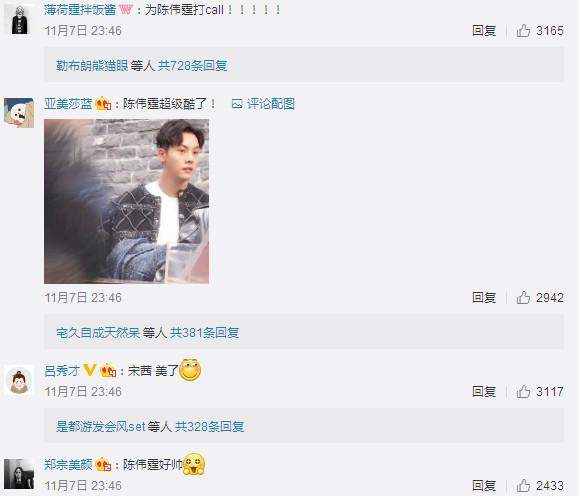Reply to 亚美莎蓝's photo comment

(484, 298)
